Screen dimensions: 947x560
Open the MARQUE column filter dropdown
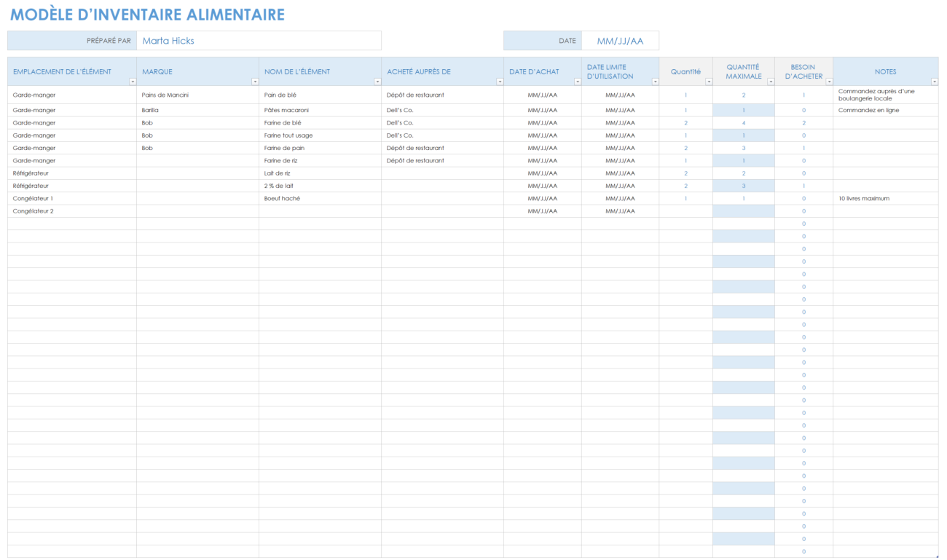tap(254, 82)
